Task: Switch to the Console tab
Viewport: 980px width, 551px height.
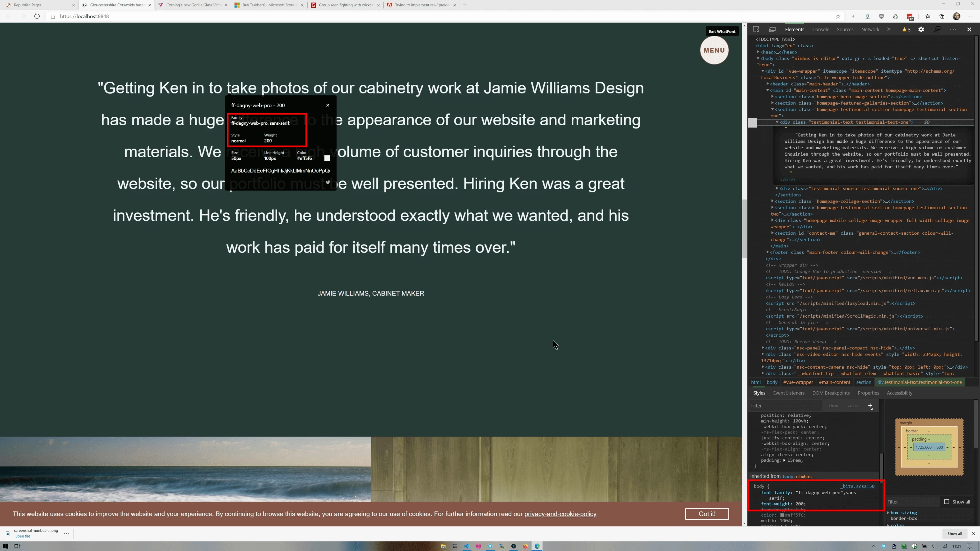Action: (x=820, y=29)
